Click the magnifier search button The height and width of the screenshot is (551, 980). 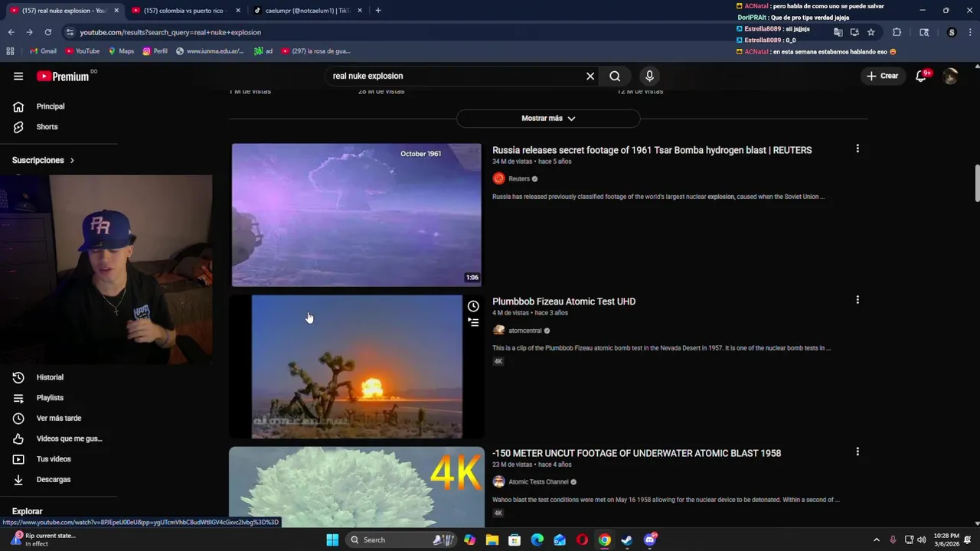point(615,76)
